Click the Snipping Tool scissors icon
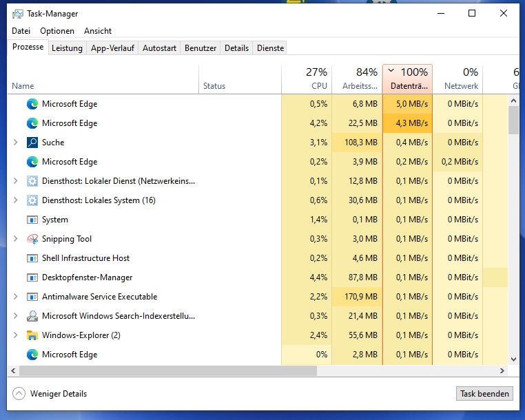Viewport: 525px width, 420px height. click(32, 239)
